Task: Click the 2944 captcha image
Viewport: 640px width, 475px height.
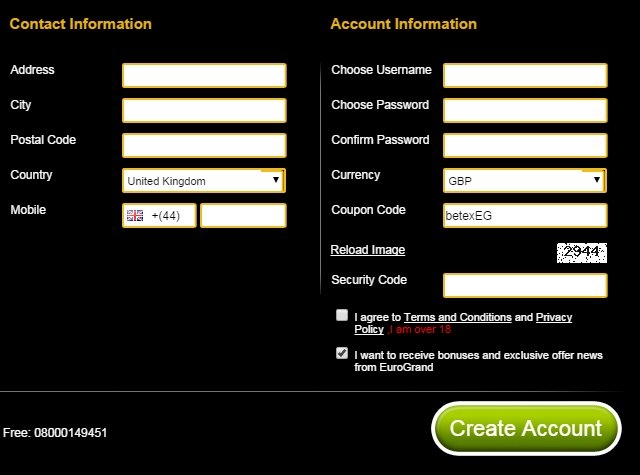Action: click(582, 253)
